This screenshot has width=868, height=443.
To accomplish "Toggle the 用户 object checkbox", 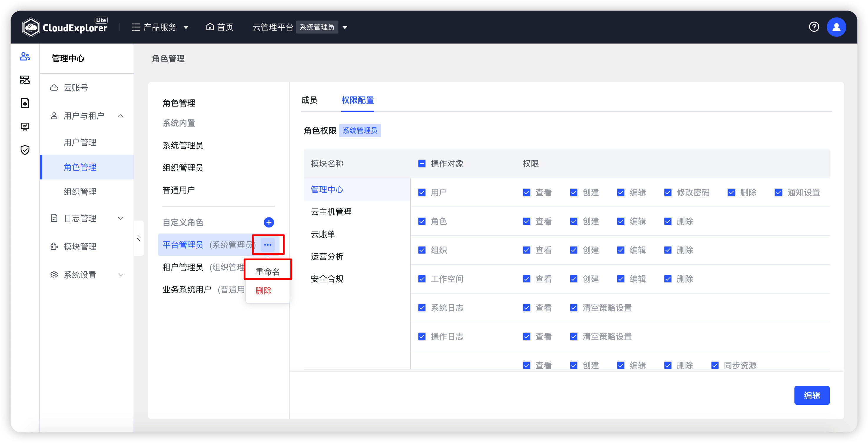I will pos(422,192).
